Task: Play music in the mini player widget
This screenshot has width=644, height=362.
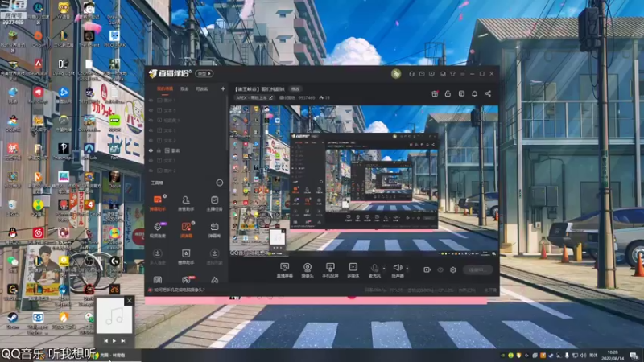Action: [x=114, y=341]
